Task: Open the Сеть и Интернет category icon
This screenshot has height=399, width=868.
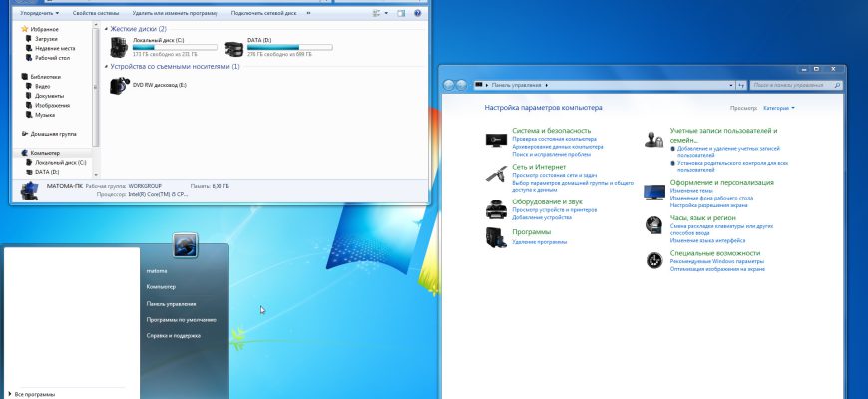Action: (x=496, y=174)
